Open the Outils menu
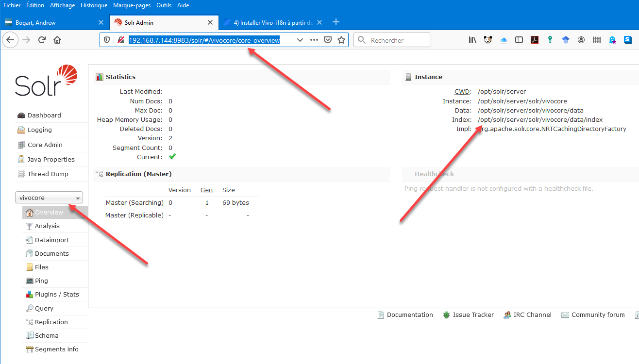Viewport: 639px width, 364px height. point(164,5)
